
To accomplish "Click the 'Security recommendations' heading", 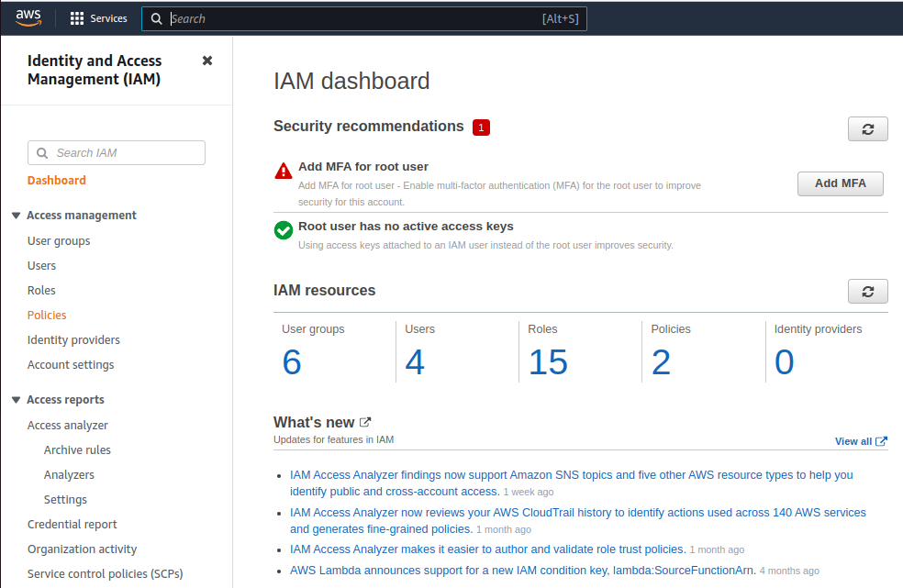I will (369, 126).
